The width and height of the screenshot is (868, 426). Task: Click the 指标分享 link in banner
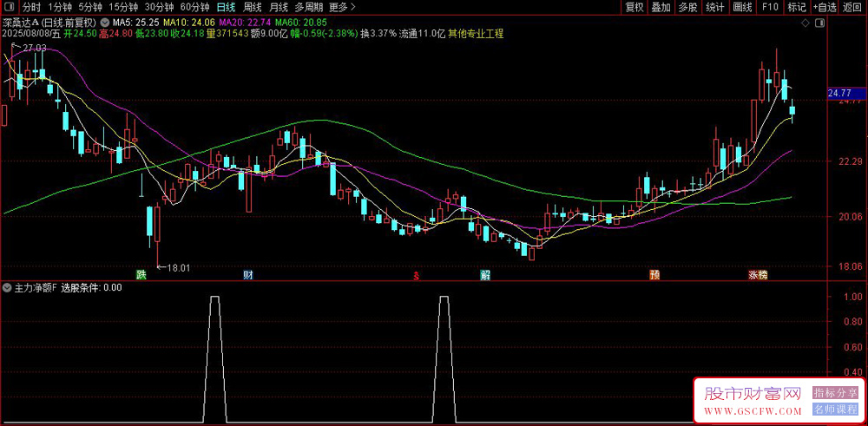835,393
